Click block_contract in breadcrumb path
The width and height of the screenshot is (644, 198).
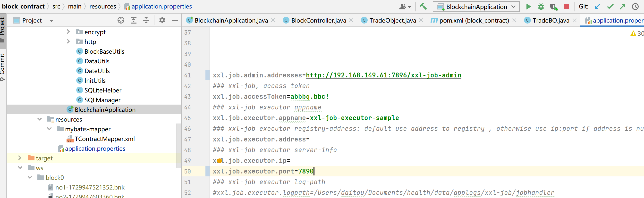pos(23,7)
